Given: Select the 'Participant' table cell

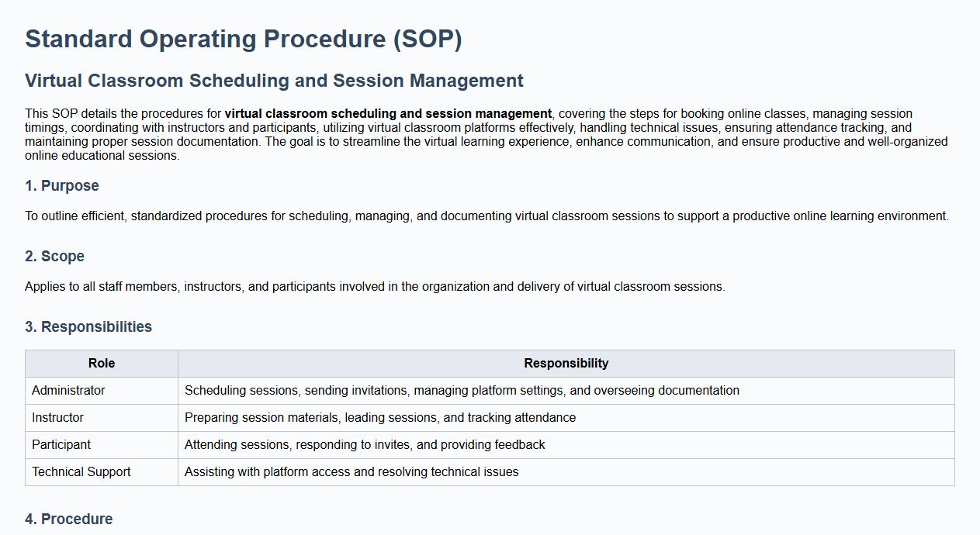Looking at the screenshot, I should [61, 445].
